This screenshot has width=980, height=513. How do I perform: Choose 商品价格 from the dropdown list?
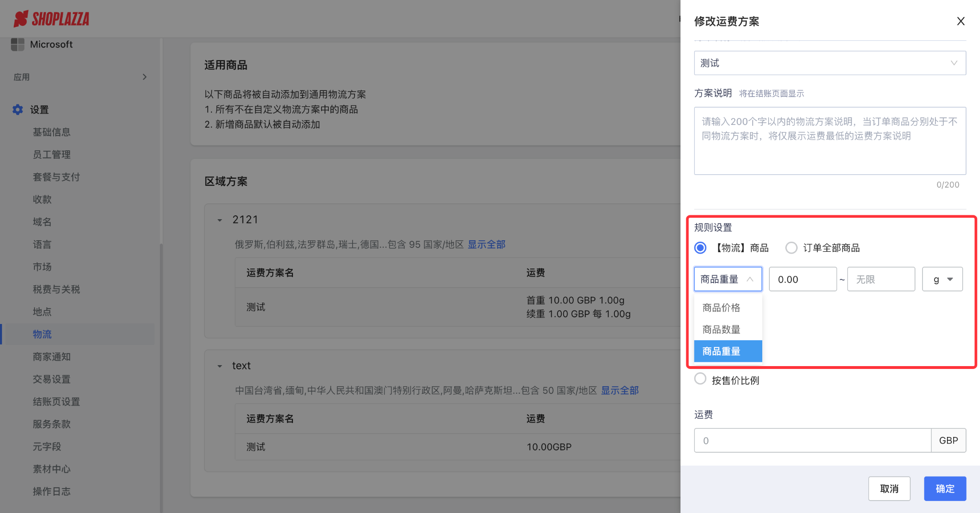click(x=721, y=308)
